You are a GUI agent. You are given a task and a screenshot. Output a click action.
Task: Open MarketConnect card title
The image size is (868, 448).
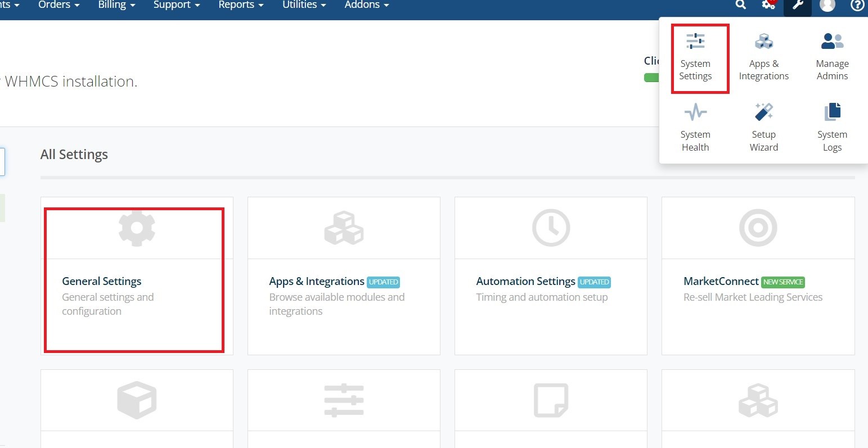coord(721,281)
